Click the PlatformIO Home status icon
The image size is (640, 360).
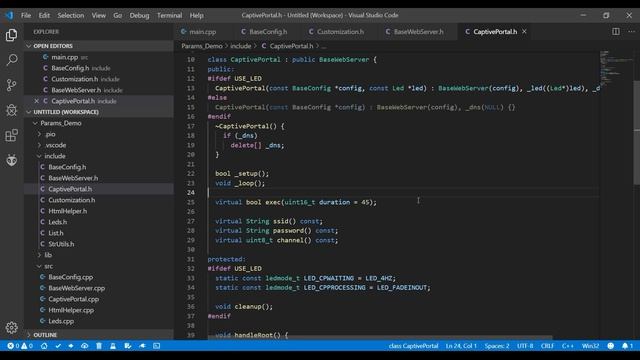[44, 346]
